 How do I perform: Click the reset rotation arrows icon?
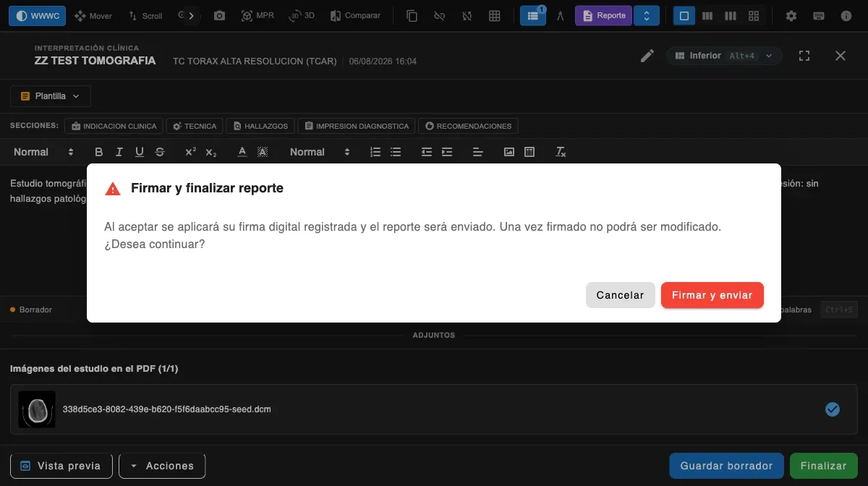(x=467, y=15)
